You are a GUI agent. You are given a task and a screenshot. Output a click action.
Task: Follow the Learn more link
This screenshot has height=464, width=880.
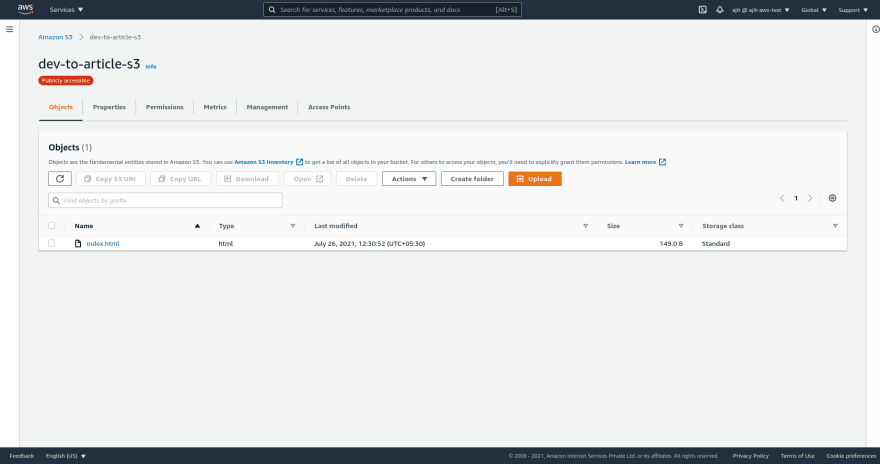pyautogui.click(x=640, y=162)
